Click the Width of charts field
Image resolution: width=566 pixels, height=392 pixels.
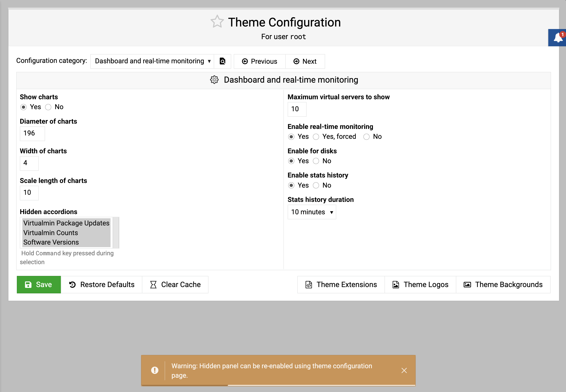tap(29, 163)
